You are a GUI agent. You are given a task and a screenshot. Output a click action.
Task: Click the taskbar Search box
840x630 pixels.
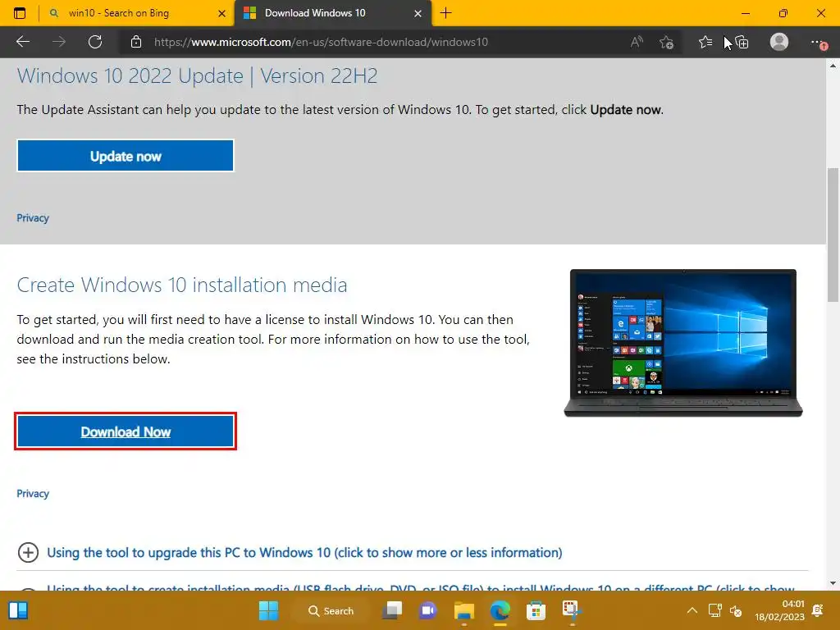point(331,610)
